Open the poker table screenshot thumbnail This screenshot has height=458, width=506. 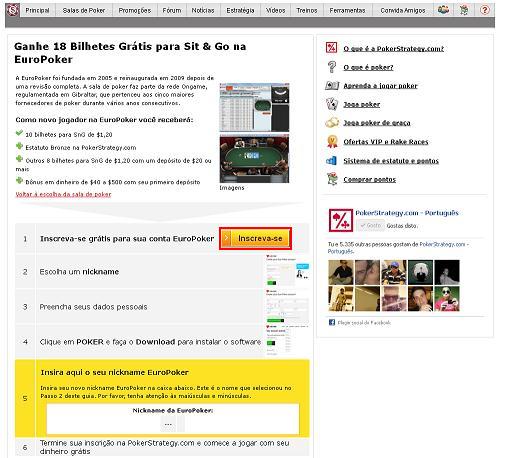[254, 158]
